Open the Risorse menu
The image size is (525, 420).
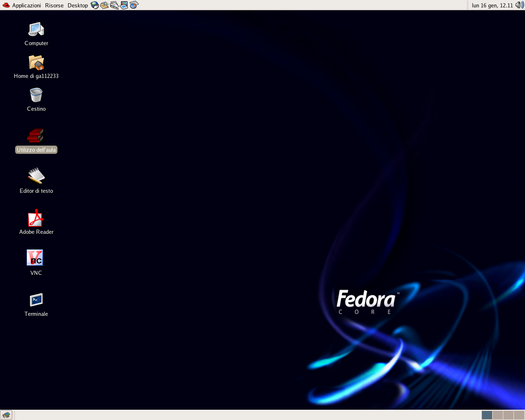point(54,5)
